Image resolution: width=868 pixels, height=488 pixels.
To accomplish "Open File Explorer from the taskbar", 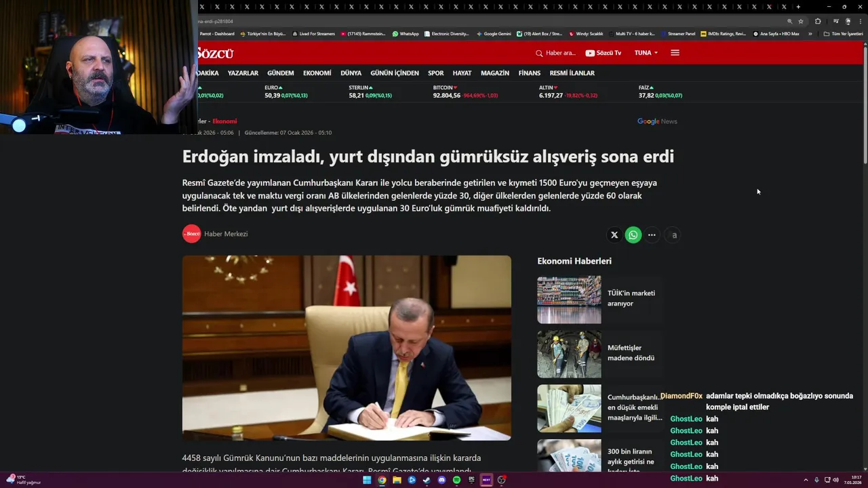I will tap(397, 480).
